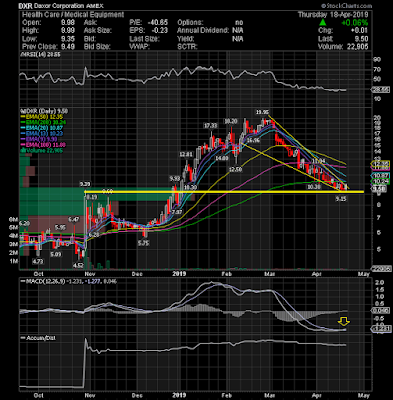393x400 pixels.
Task: Select the High price 9.99
Action: [x=68, y=31]
